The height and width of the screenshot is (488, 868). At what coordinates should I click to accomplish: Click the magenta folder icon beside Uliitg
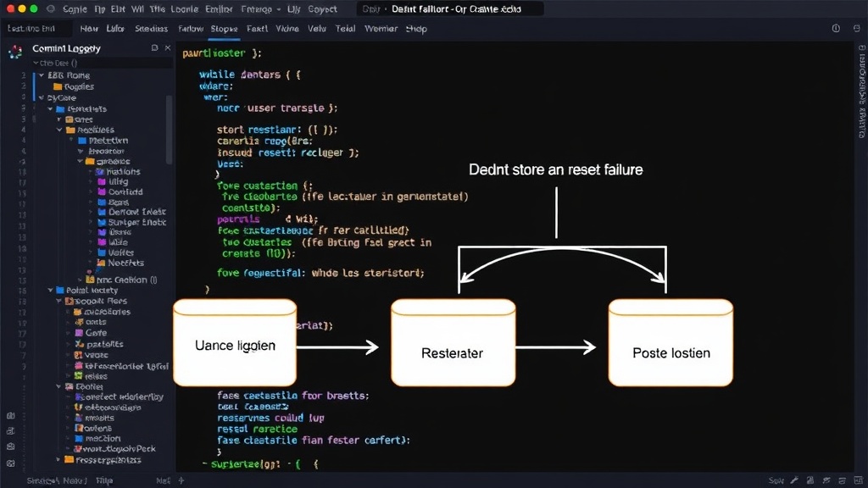click(102, 181)
